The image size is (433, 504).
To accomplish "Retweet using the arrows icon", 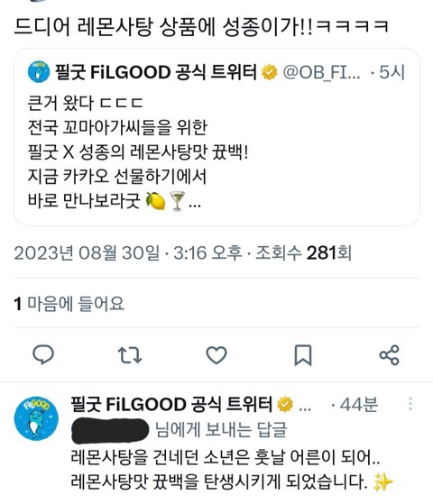I will tap(130, 355).
